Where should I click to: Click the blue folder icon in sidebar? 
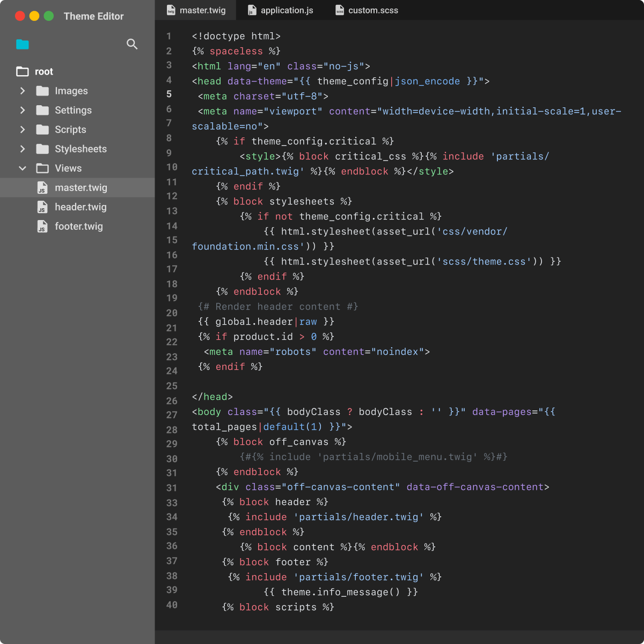(x=23, y=44)
